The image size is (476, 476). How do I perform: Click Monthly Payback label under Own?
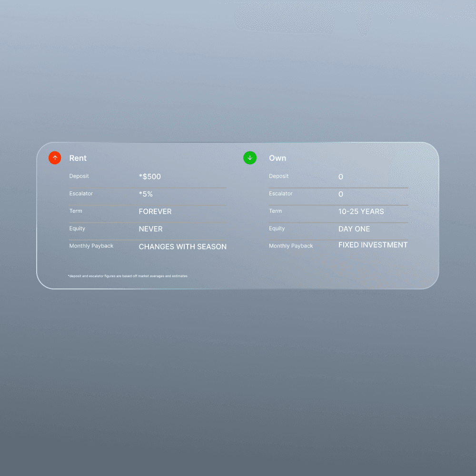(291, 246)
